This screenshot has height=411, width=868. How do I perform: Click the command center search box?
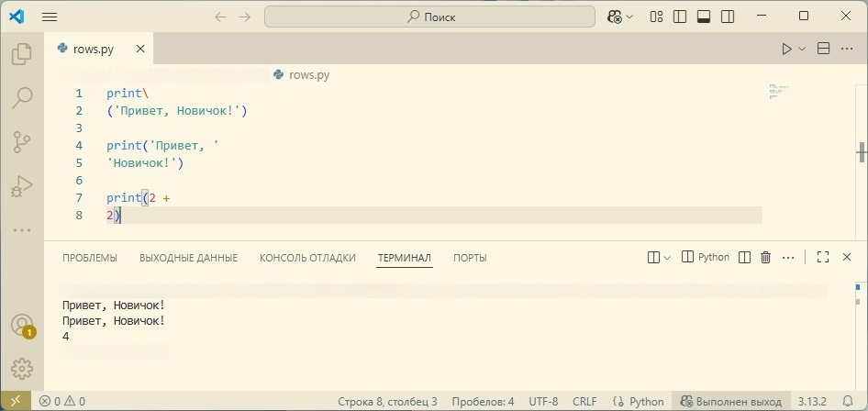coord(429,17)
